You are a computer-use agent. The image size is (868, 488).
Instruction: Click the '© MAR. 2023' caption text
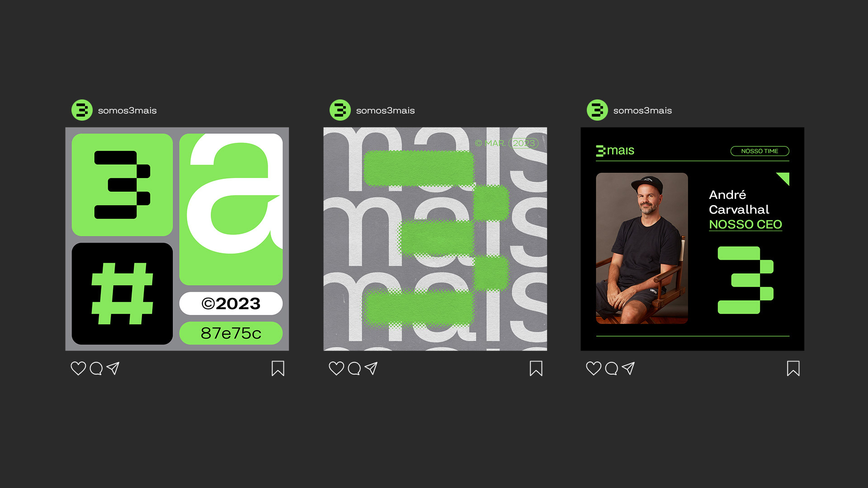(x=506, y=143)
